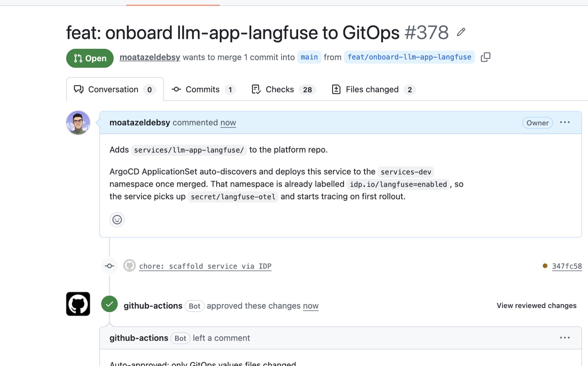The height and width of the screenshot is (366, 588).
Task: Click the approval timestamp 'now' link
Action: (x=311, y=306)
